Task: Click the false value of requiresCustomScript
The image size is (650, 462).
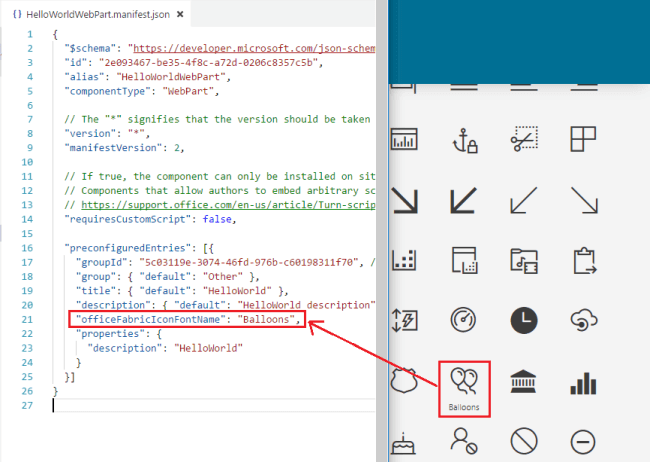Action: pyautogui.click(x=217, y=219)
